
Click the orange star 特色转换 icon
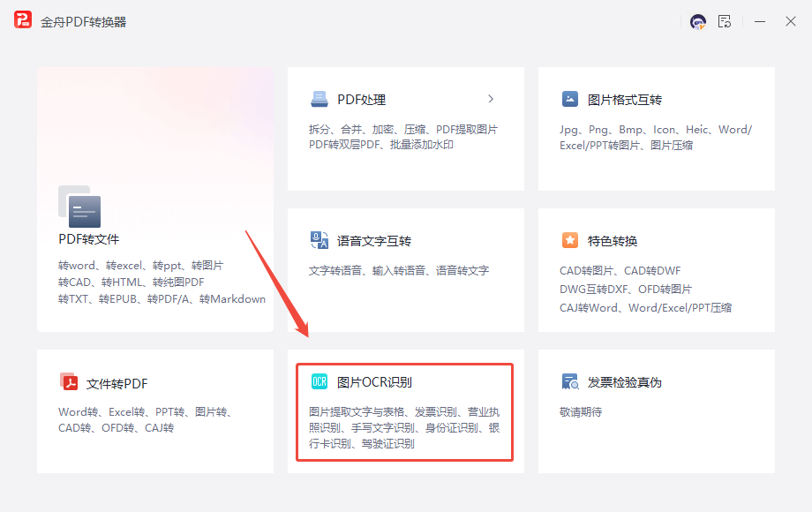pyautogui.click(x=570, y=241)
